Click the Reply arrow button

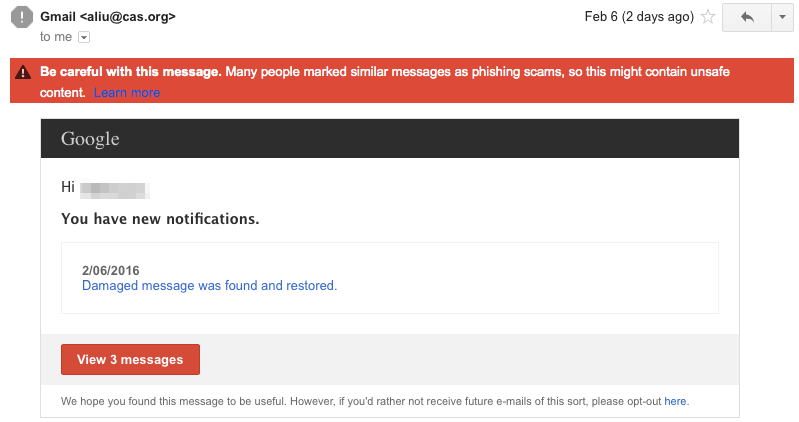point(747,17)
